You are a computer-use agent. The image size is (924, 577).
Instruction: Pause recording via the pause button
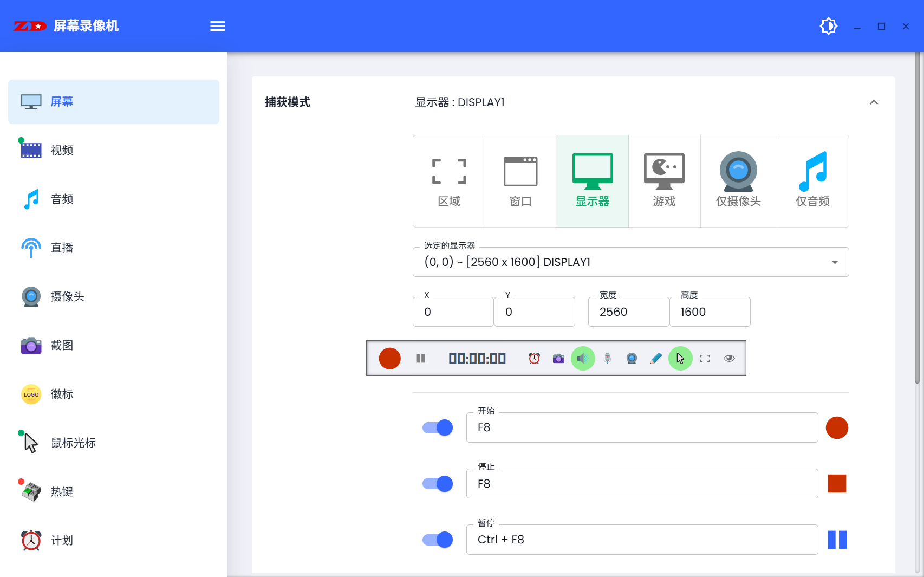tap(421, 358)
